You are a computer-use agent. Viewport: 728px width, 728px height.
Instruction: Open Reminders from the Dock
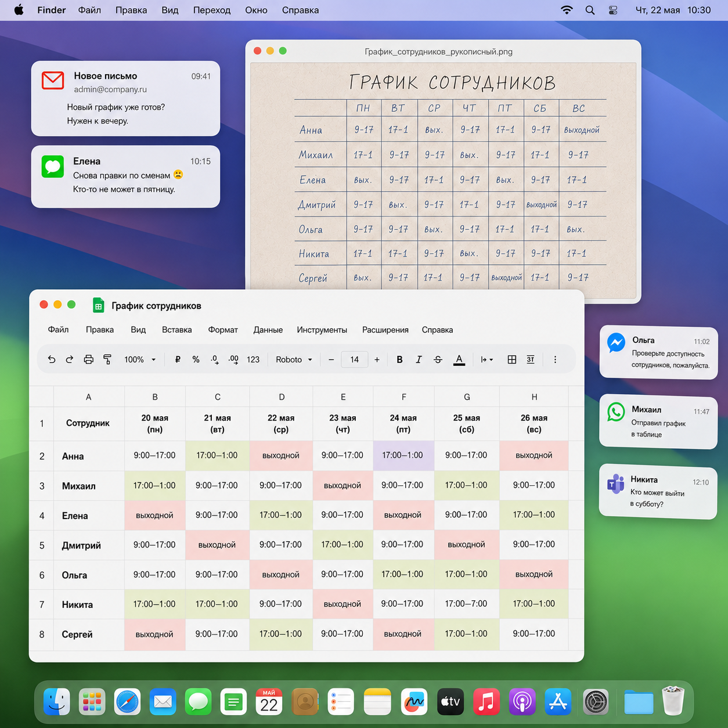(x=341, y=702)
